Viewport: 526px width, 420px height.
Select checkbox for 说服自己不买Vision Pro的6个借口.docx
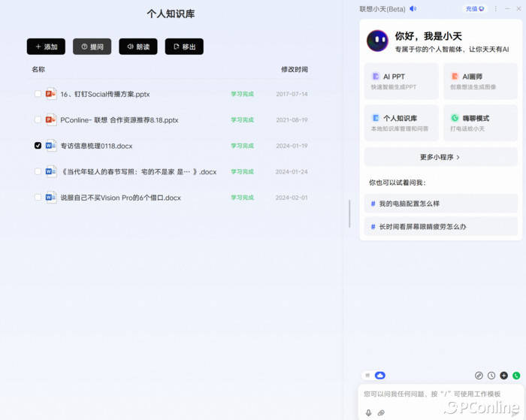coord(38,198)
